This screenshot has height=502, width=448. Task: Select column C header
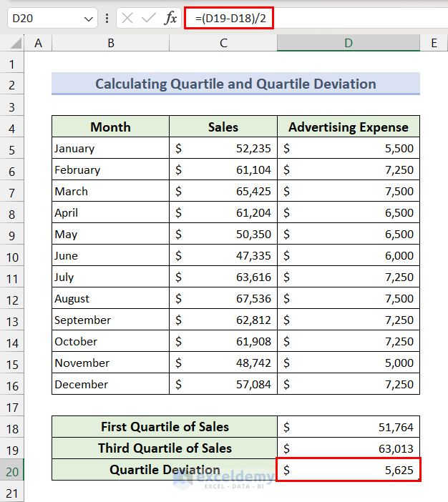(223, 44)
